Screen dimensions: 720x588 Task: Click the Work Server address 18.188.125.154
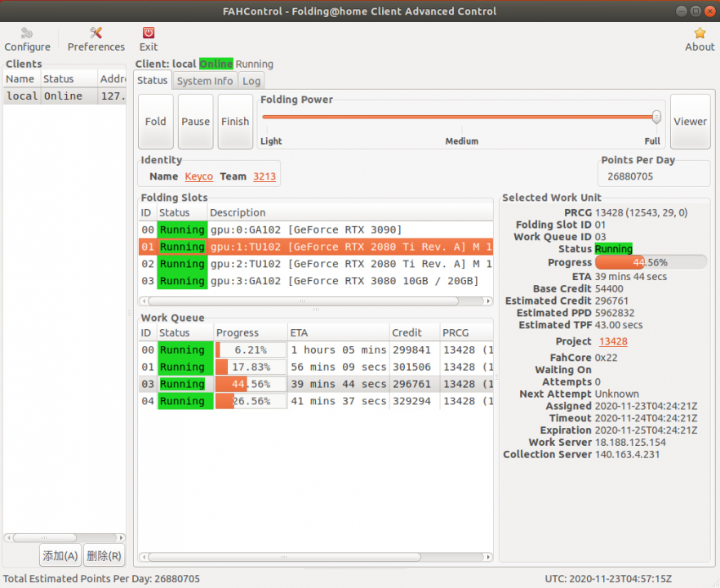click(x=630, y=443)
